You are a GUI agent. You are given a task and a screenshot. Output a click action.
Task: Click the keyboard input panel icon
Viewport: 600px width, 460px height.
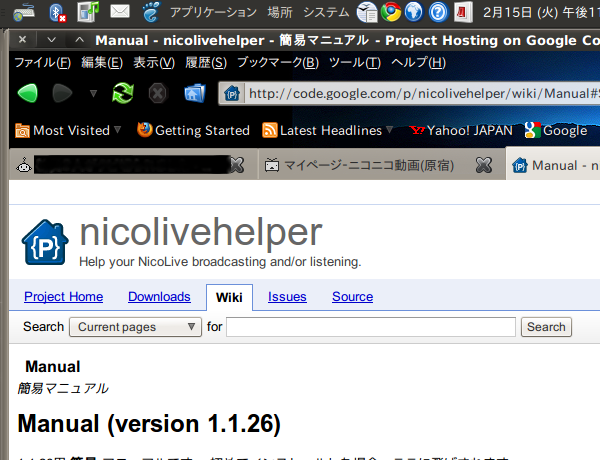coord(24,12)
